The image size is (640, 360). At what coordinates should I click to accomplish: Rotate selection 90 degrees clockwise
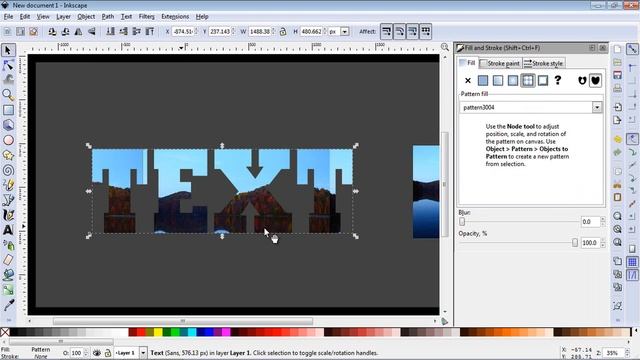tap(65, 31)
